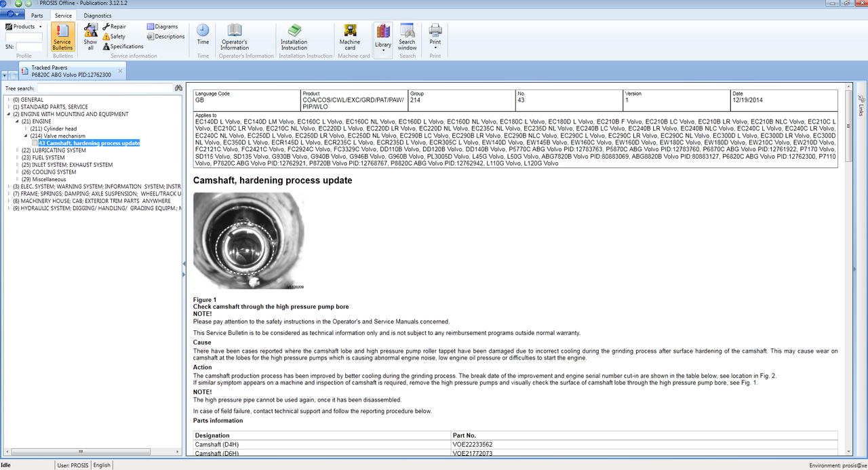
Task: Open Descriptions
Action: click(165, 37)
